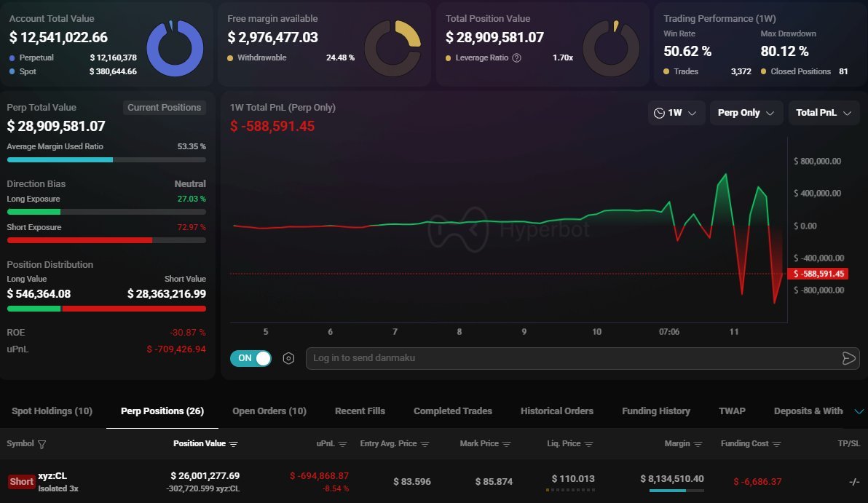Viewport: 868px width, 503px height.
Task: Sort positions by the uPnL column
Action: (344, 443)
